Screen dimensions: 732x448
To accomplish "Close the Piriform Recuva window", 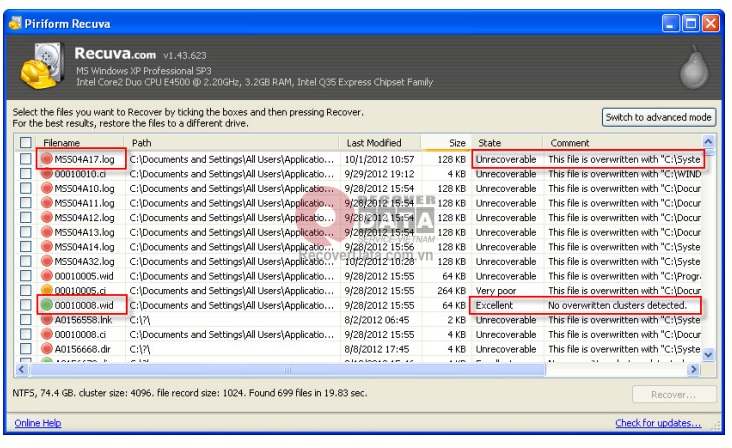I will (711, 23).
